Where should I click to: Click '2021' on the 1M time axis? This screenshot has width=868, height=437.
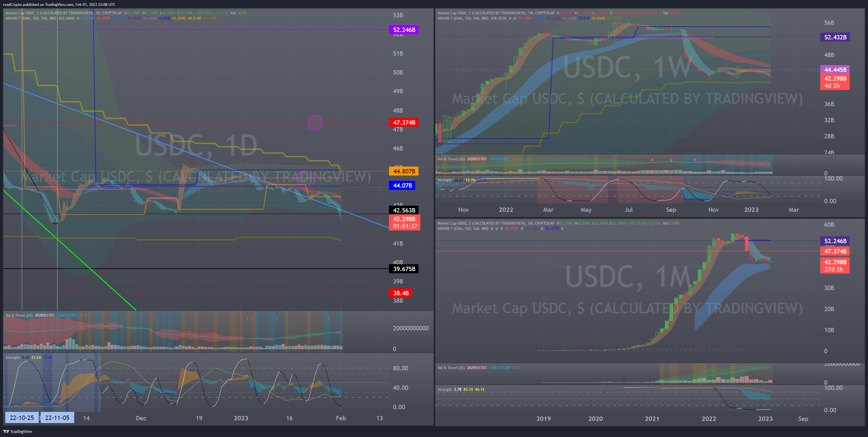click(x=652, y=418)
